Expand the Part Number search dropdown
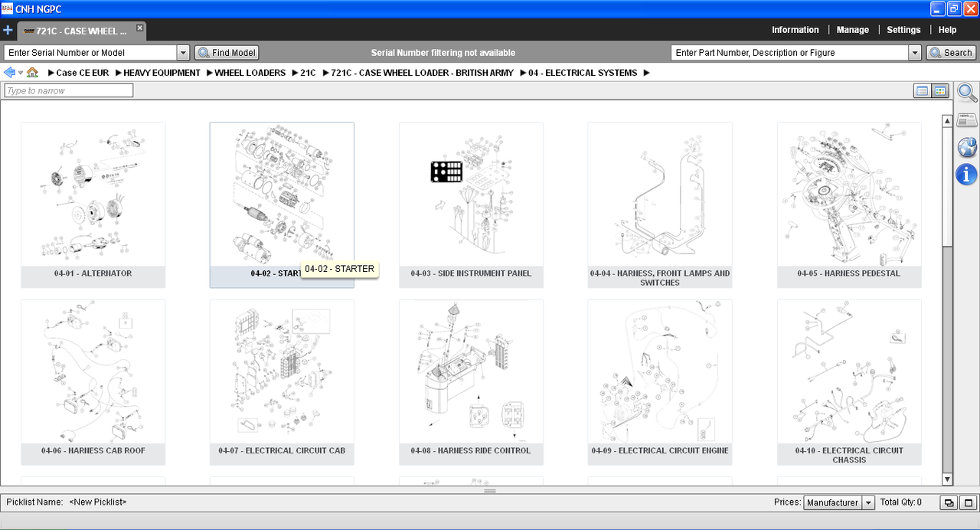This screenshot has height=530, width=980. [914, 53]
